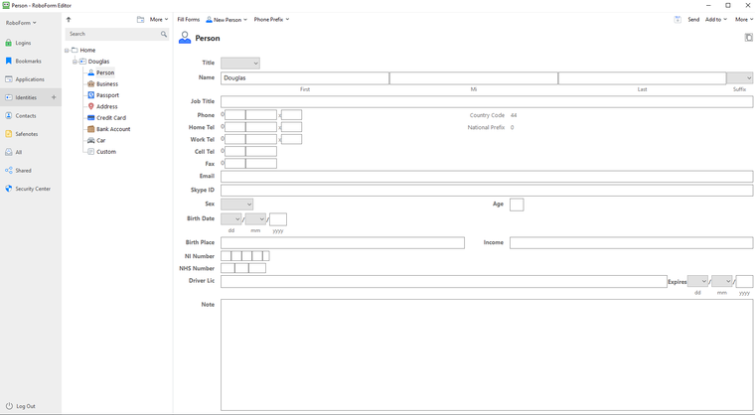Click the Note text area

487,355
